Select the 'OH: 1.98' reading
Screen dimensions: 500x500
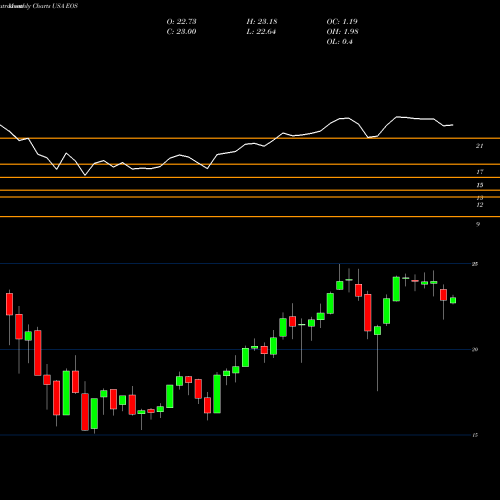(342, 32)
